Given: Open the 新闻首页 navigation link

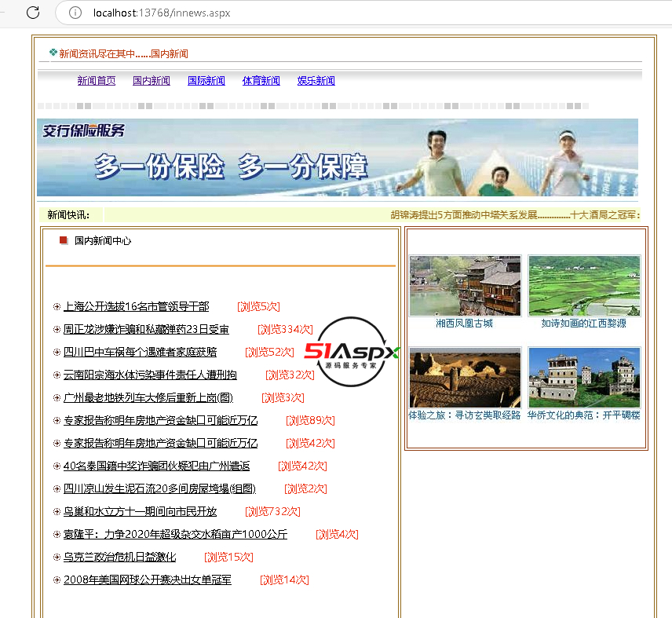Looking at the screenshot, I should (97, 81).
